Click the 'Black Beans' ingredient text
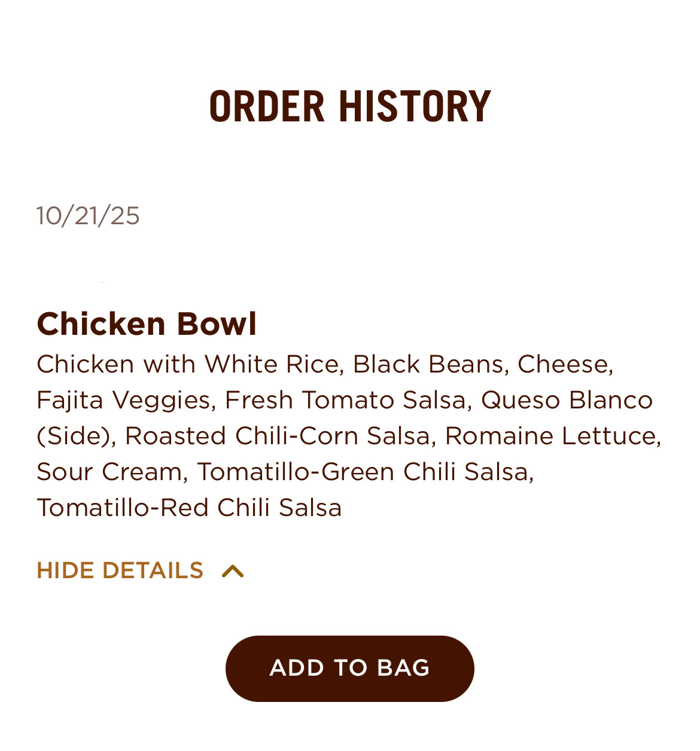The width and height of the screenshot is (700, 751). coord(428,364)
